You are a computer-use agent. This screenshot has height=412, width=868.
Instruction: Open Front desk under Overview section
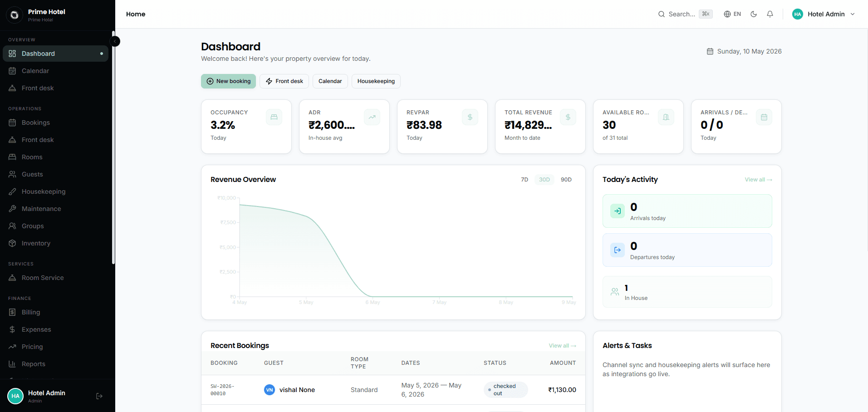tap(55, 88)
